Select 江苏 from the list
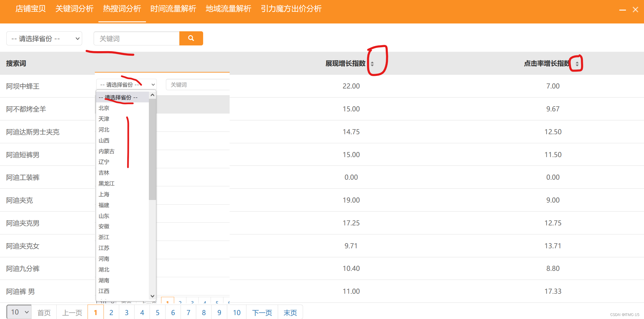The image size is (644, 319). [x=104, y=248]
